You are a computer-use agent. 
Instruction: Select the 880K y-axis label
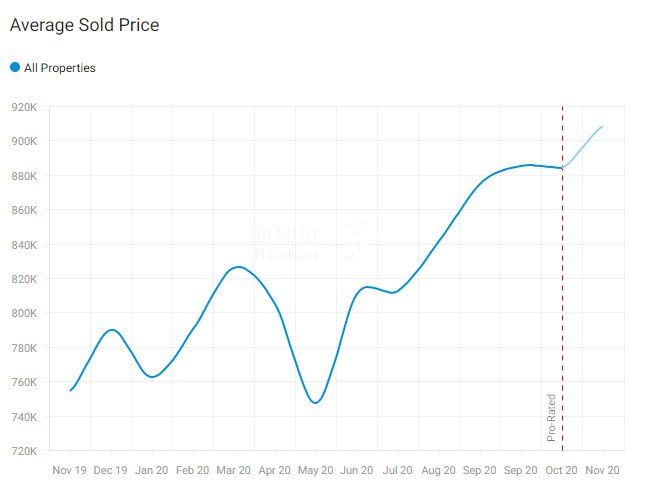[24, 176]
